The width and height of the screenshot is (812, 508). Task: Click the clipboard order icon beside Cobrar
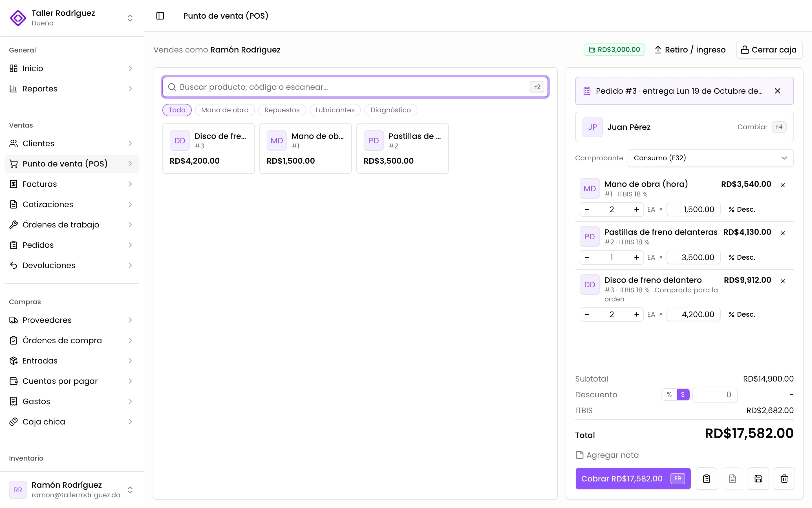coord(706,478)
